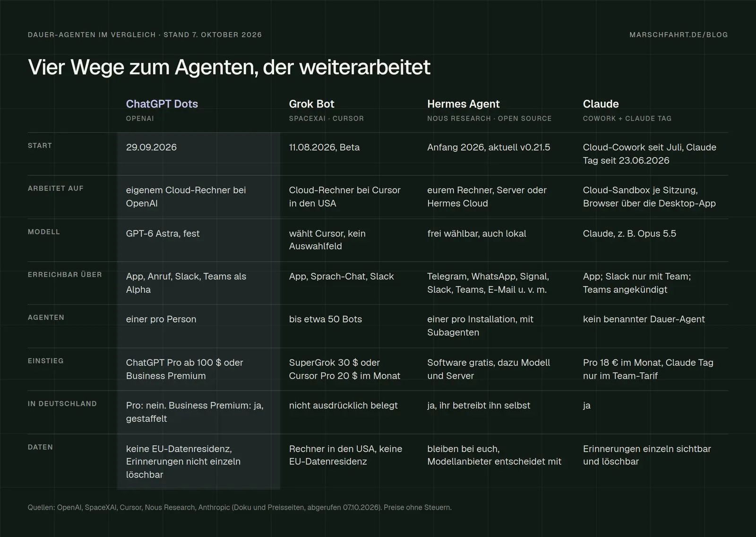
Task: Click 'nicht ausdrücklich belegt'
Action: tap(343, 405)
